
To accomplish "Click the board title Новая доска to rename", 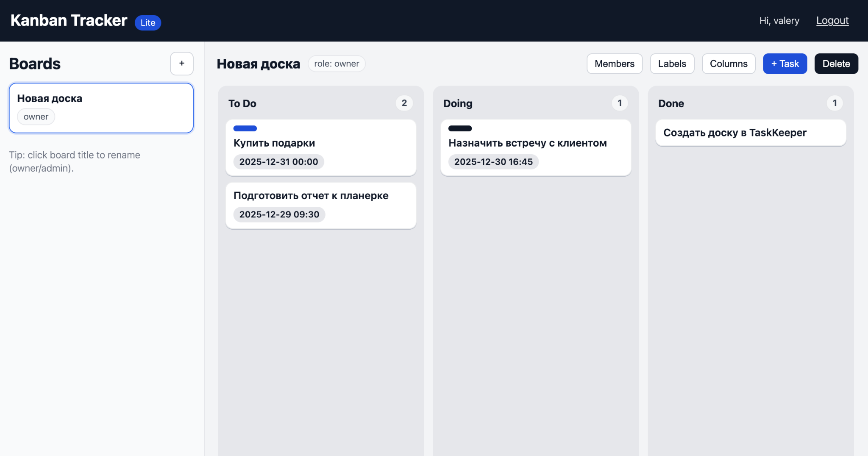I will click(x=258, y=63).
